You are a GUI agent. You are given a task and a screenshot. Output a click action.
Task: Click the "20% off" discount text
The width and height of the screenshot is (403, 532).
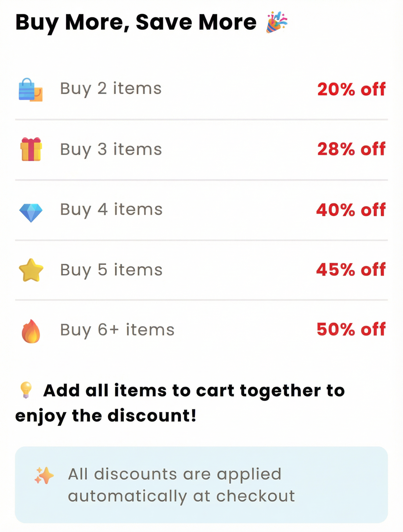pos(351,89)
